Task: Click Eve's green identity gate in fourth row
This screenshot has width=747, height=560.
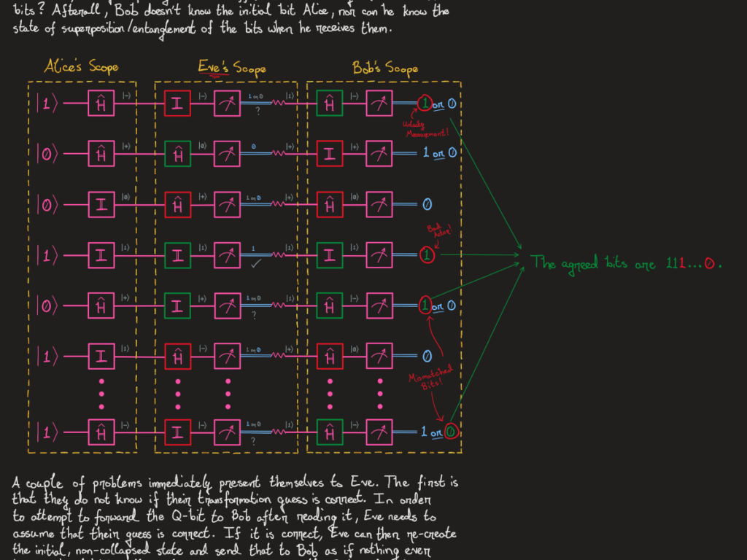Action: click(x=176, y=256)
